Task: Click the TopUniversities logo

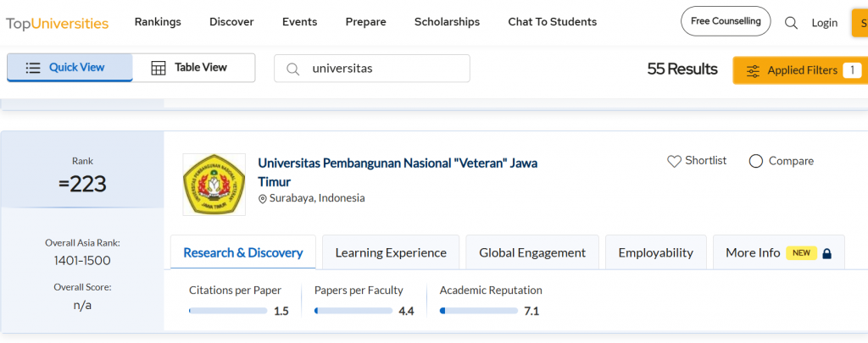Action: [x=58, y=23]
